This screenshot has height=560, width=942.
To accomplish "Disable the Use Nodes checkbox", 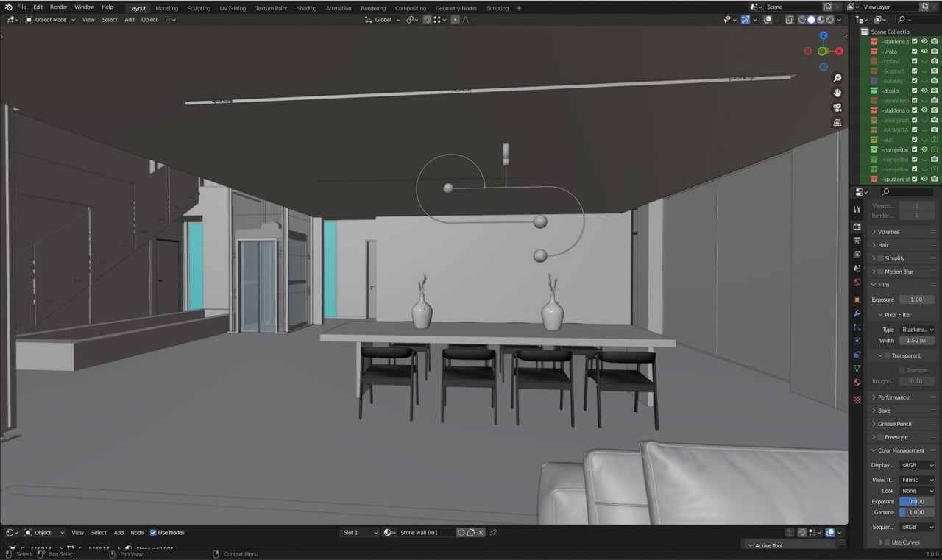I will coord(154,533).
